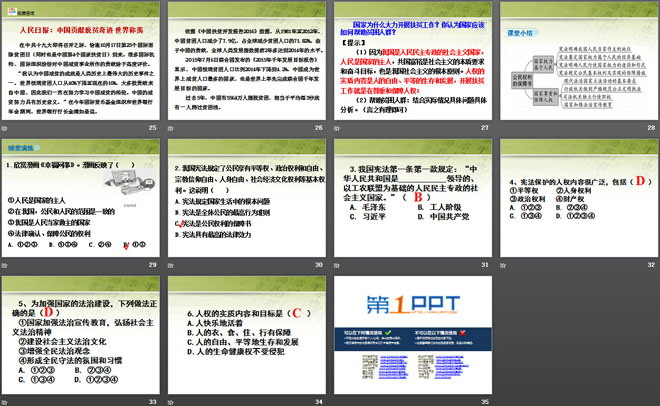The height and width of the screenshot is (406, 660).
Task: Click the slide number 30 label
Action: pyautogui.click(x=319, y=265)
